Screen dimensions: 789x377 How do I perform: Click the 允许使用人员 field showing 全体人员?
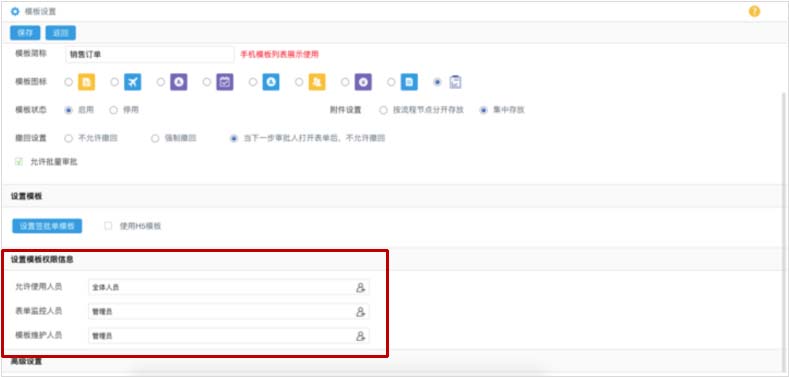coord(228,287)
